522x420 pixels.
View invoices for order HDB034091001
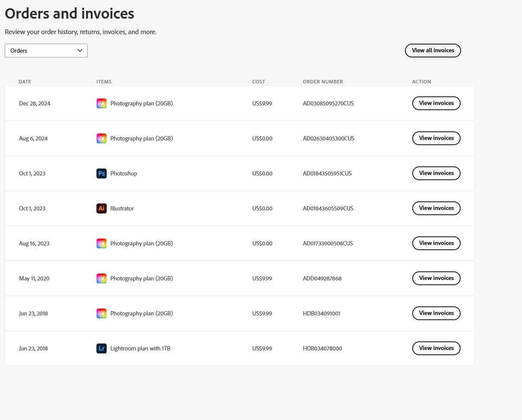[x=436, y=313]
